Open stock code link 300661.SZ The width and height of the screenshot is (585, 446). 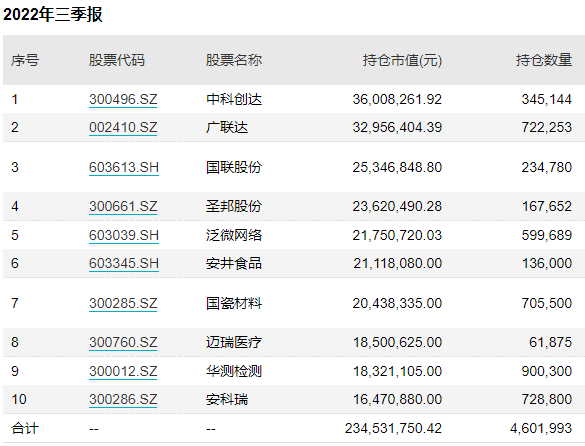click(x=123, y=206)
